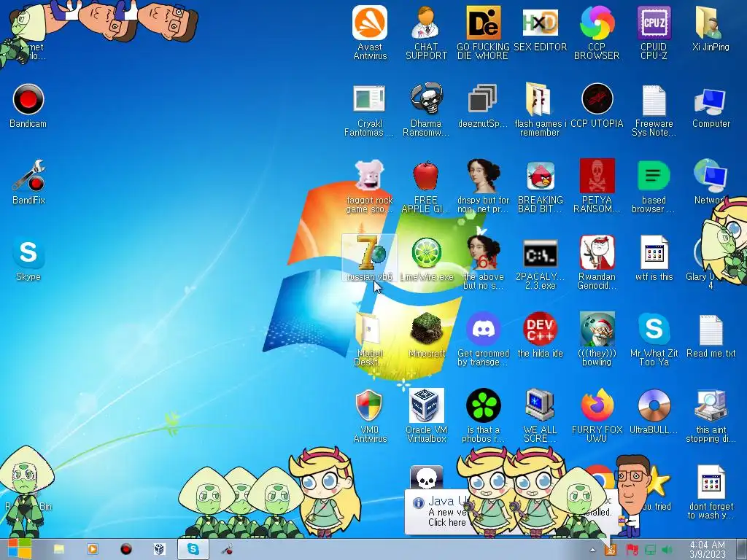Open the CCP UTOPIA icon
This screenshot has width=747, height=560.
(x=597, y=106)
